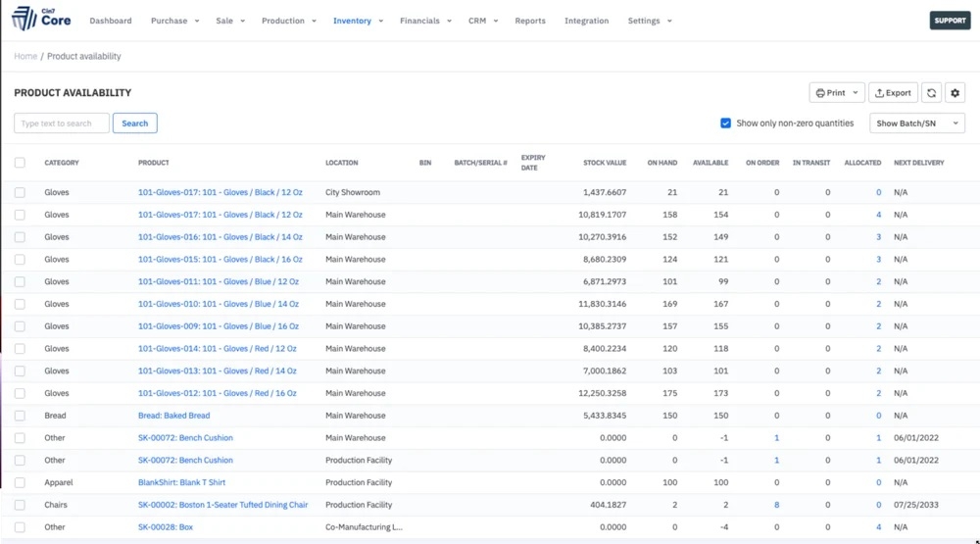Navigate to the Dashboard tab
980x544 pixels.
click(110, 21)
